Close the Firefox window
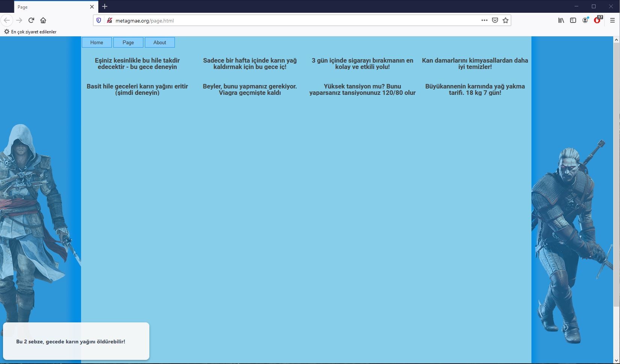Image resolution: width=620 pixels, height=364 pixels. 611,6
